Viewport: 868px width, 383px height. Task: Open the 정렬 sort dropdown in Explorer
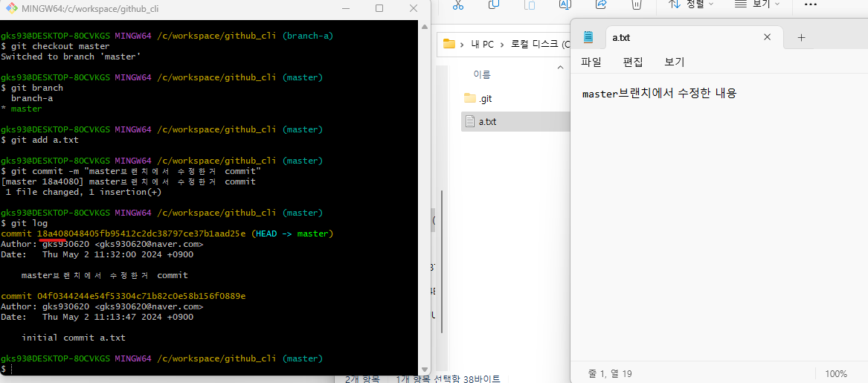pyautogui.click(x=692, y=4)
